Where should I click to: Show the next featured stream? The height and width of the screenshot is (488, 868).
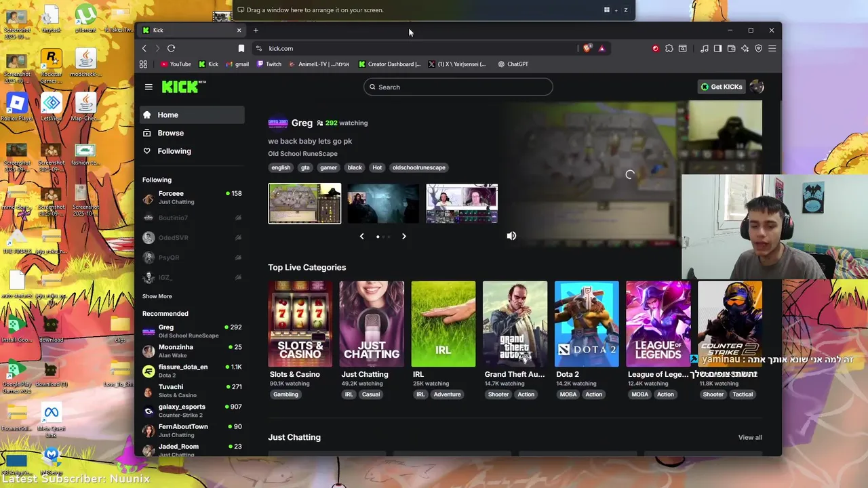pyautogui.click(x=403, y=237)
